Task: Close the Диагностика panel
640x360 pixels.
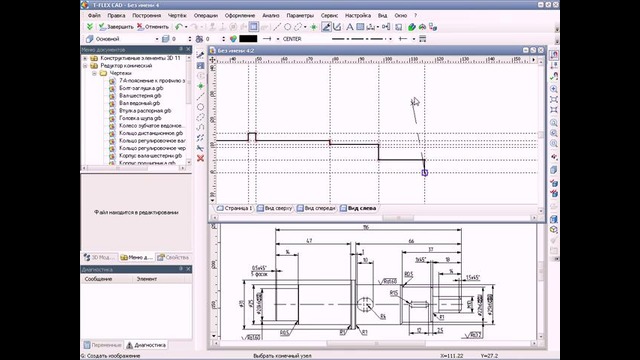Action: point(189,269)
